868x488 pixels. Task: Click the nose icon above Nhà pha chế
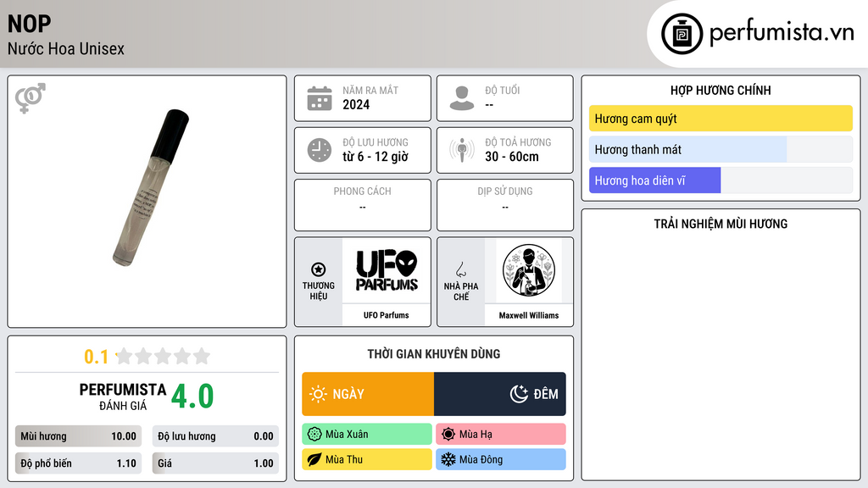(460, 269)
